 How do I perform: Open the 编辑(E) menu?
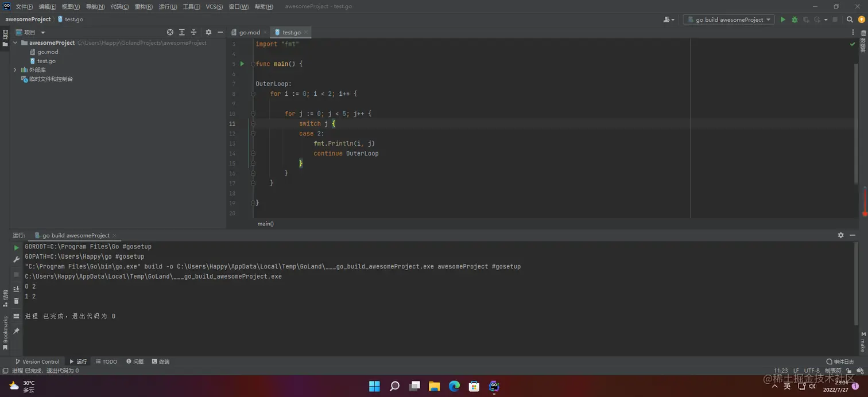(48, 6)
